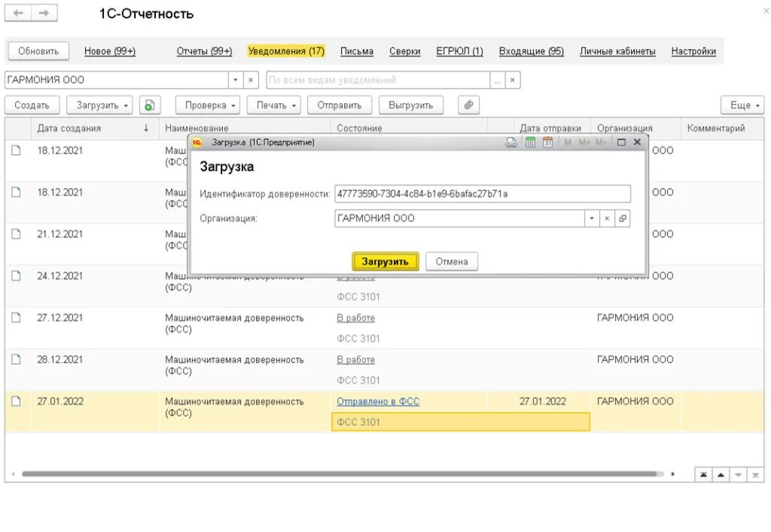Open the Загрузить toolbar dropdown
This screenshot has width=771, height=532.
pos(99,105)
